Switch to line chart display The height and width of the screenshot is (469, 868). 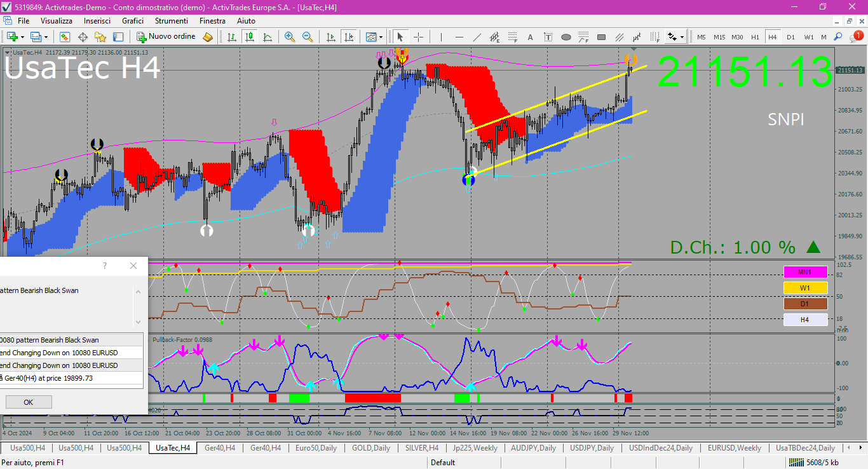click(268, 37)
